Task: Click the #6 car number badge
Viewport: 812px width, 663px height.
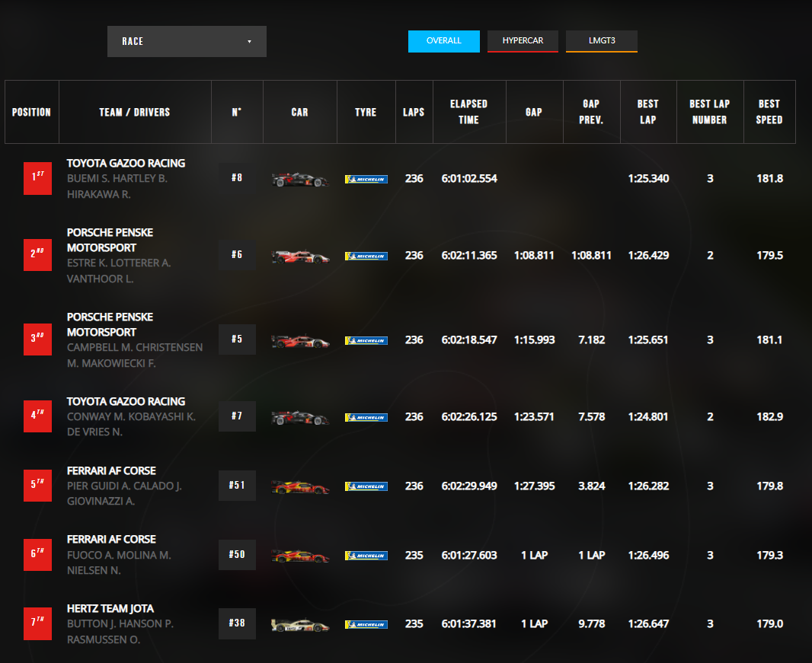Action: (237, 255)
